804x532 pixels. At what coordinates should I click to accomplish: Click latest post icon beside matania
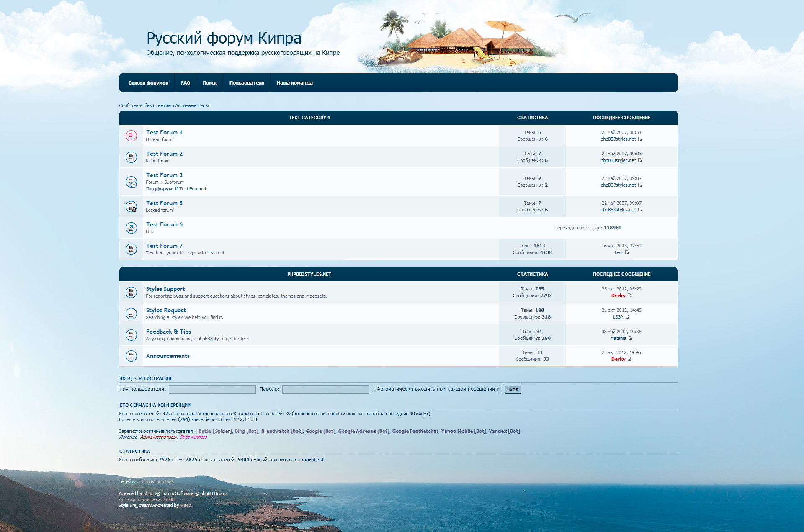coord(630,338)
